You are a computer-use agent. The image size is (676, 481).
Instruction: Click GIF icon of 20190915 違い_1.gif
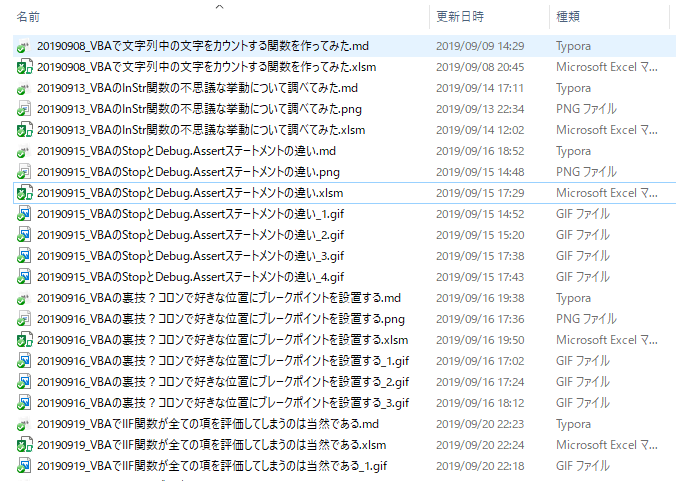coord(24,214)
